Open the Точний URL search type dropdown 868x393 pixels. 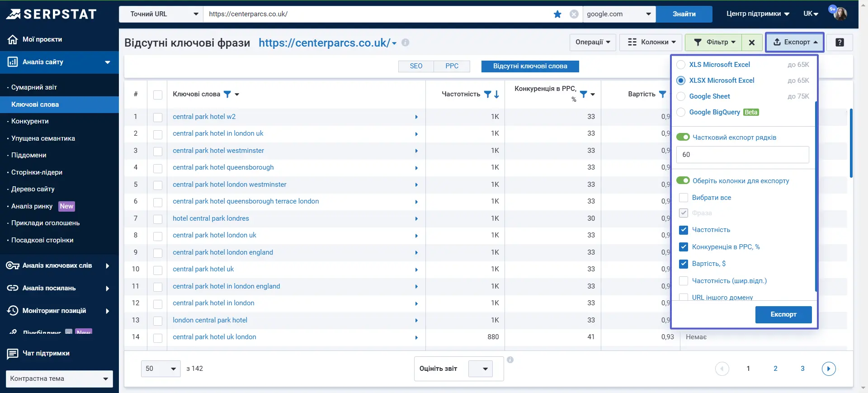coord(161,14)
